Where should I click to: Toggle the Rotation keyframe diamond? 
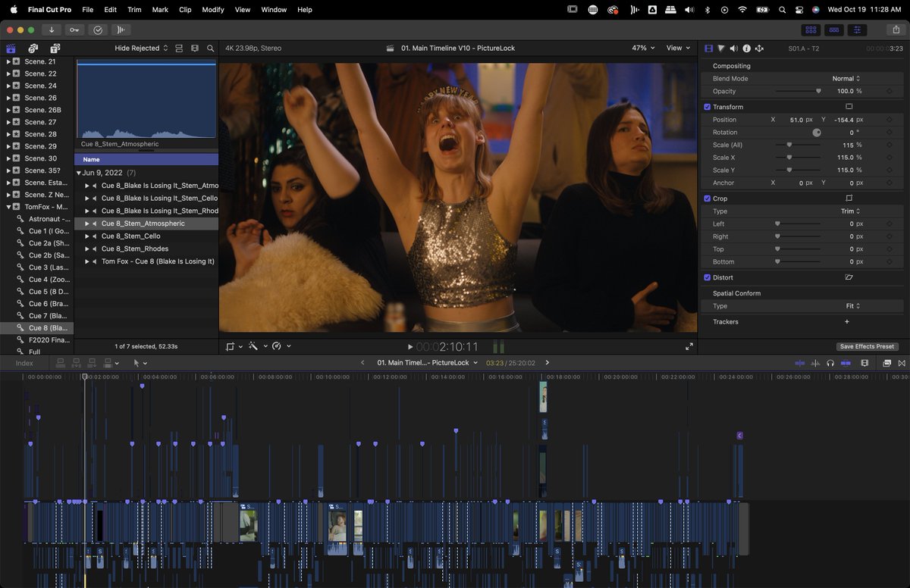click(x=889, y=132)
